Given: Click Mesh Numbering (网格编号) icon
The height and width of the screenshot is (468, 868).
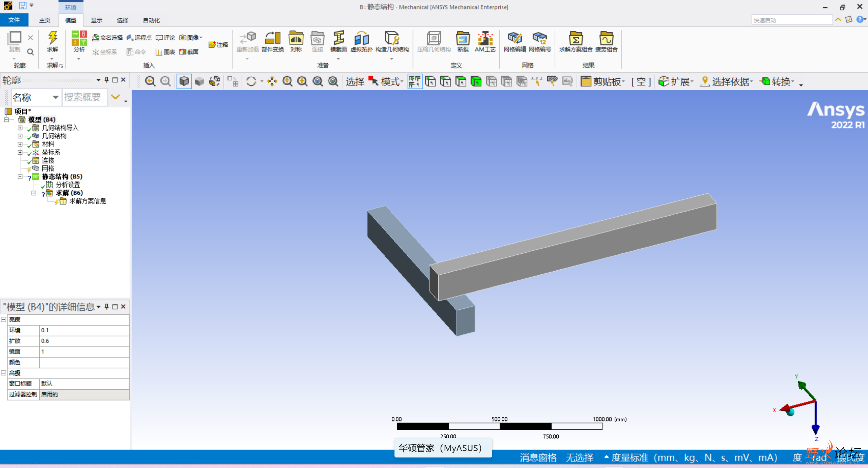Looking at the screenshot, I should click(x=540, y=42).
